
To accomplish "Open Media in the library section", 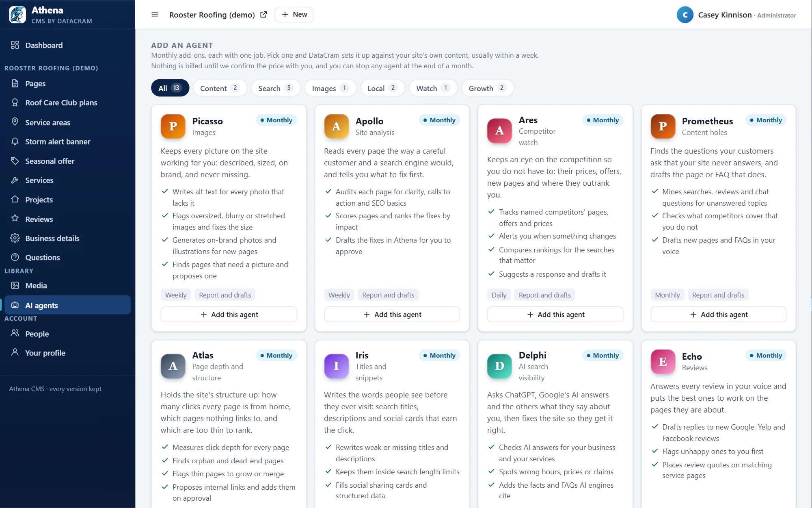I will point(67,285).
